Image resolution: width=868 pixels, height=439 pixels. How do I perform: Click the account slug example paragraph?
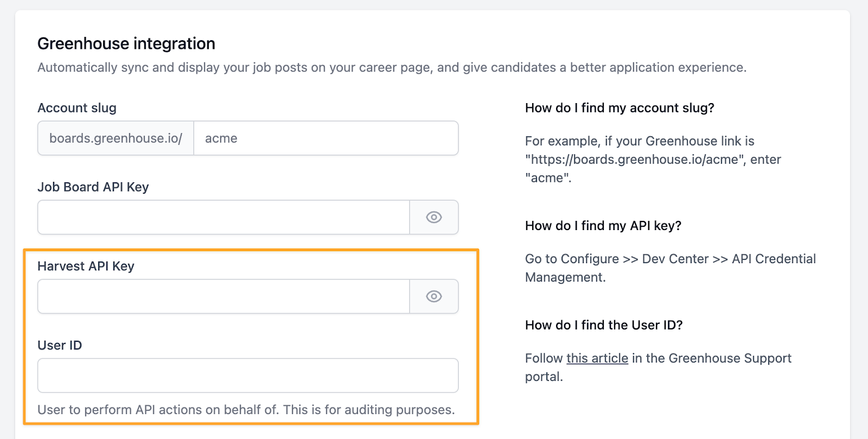pyautogui.click(x=653, y=160)
